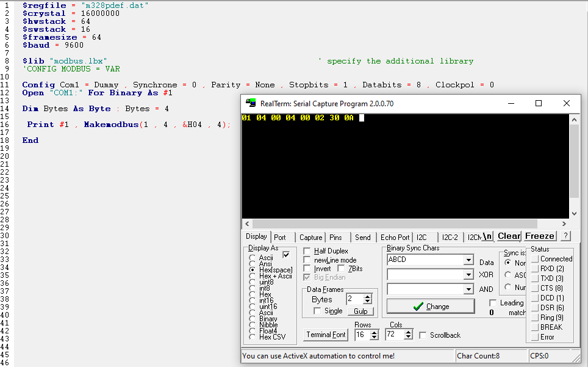Click the terminal's horizontal scrollbar right arrow

[x=564, y=223]
